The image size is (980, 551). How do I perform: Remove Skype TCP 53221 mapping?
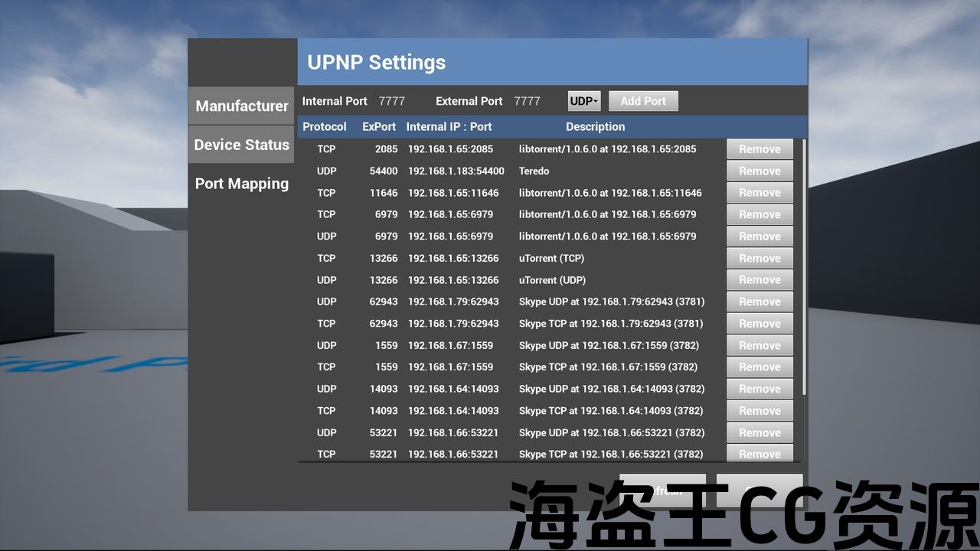(759, 454)
